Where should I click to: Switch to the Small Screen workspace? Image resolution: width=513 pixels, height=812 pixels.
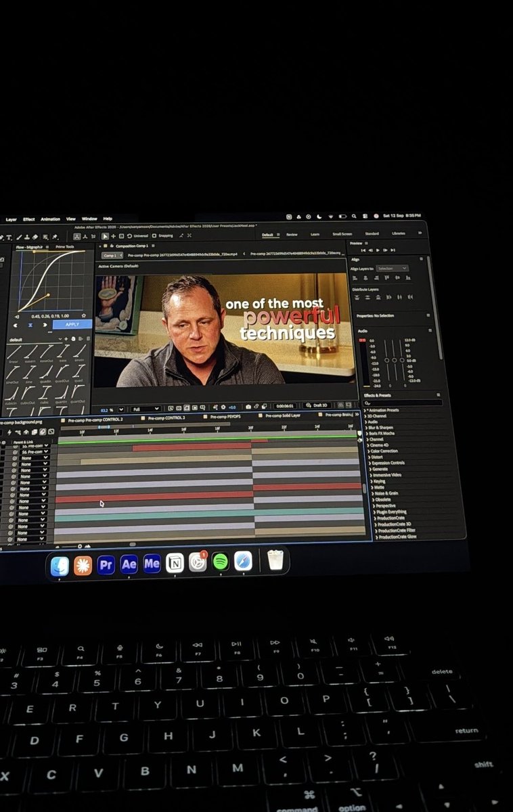(x=342, y=234)
